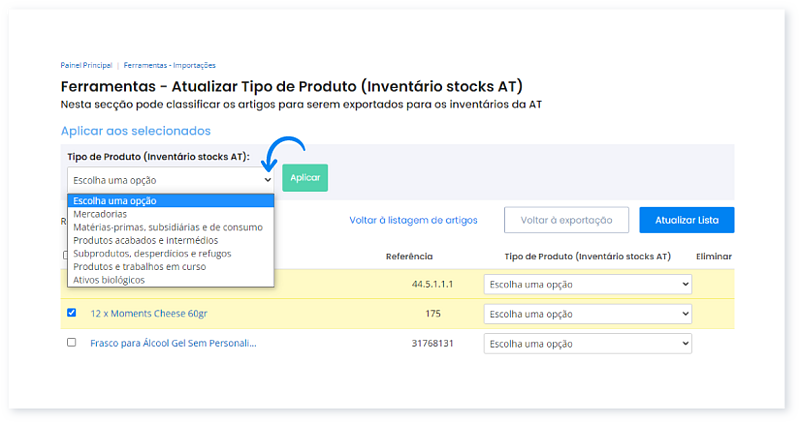The width and height of the screenshot is (800, 423).
Task: Open product type dropdown for reference 31768131
Action: pos(587,343)
